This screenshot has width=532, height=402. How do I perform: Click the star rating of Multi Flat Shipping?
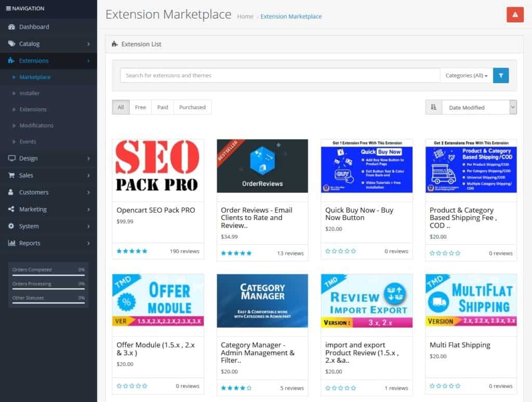point(445,386)
